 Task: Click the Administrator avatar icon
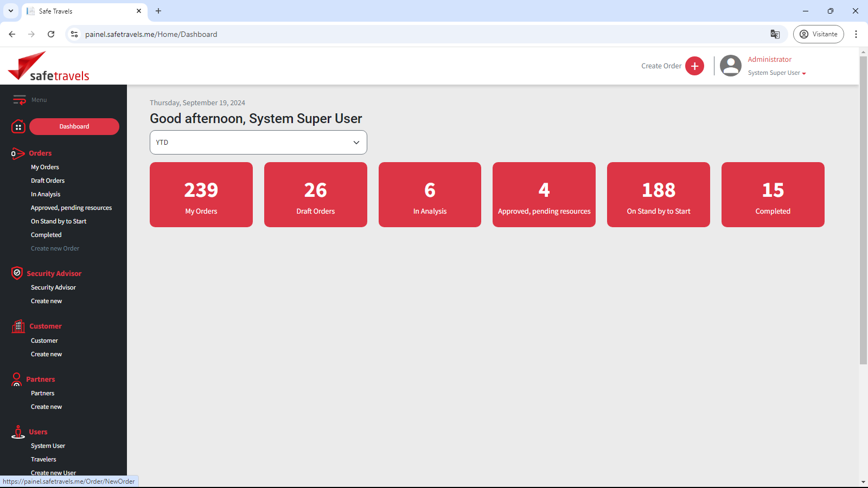730,66
